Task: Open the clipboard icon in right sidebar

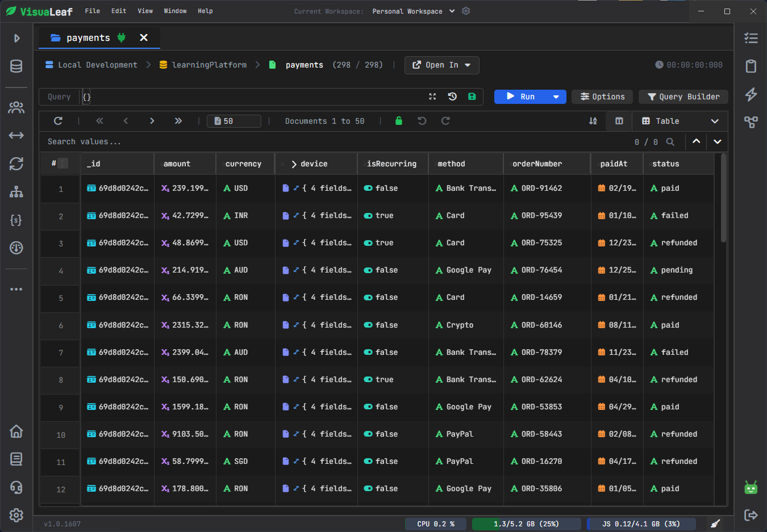Action: (751, 66)
